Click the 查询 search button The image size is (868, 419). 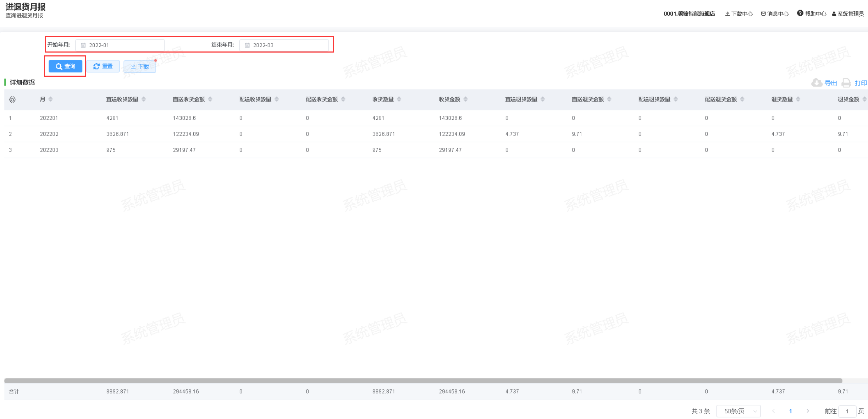65,66
